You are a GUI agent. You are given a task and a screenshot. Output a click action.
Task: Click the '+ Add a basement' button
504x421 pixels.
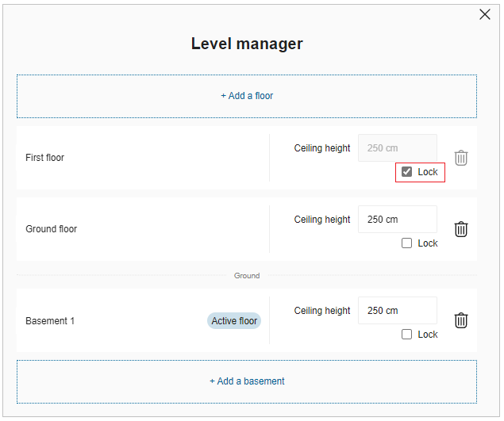[x=247, y=381]
